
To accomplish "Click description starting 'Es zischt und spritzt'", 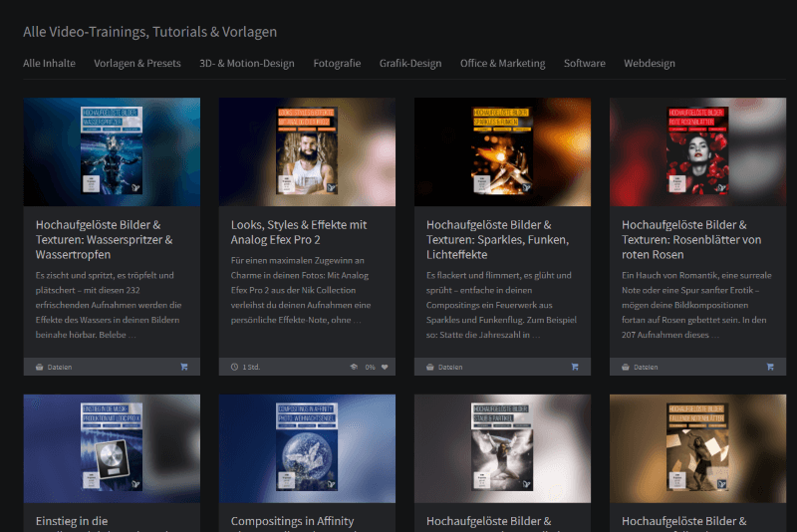I will [109, 305].
